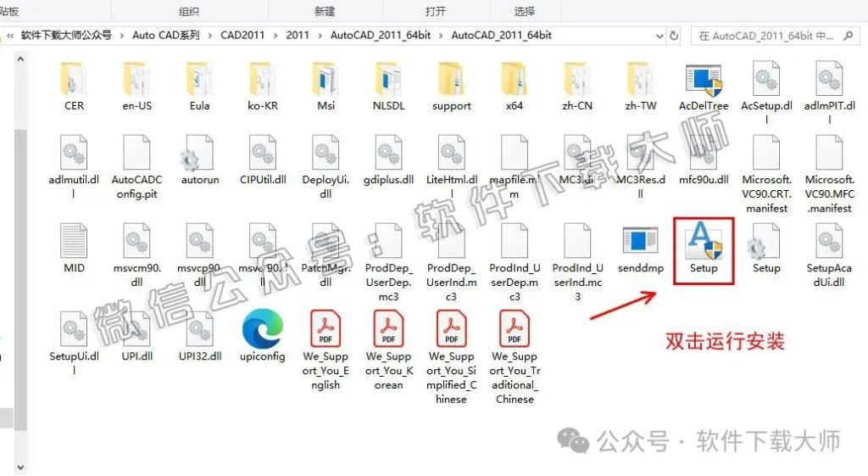Show hidden breadcrumb path with double chevron
Viewport: 868px width, 476px height.
point(10,36)
